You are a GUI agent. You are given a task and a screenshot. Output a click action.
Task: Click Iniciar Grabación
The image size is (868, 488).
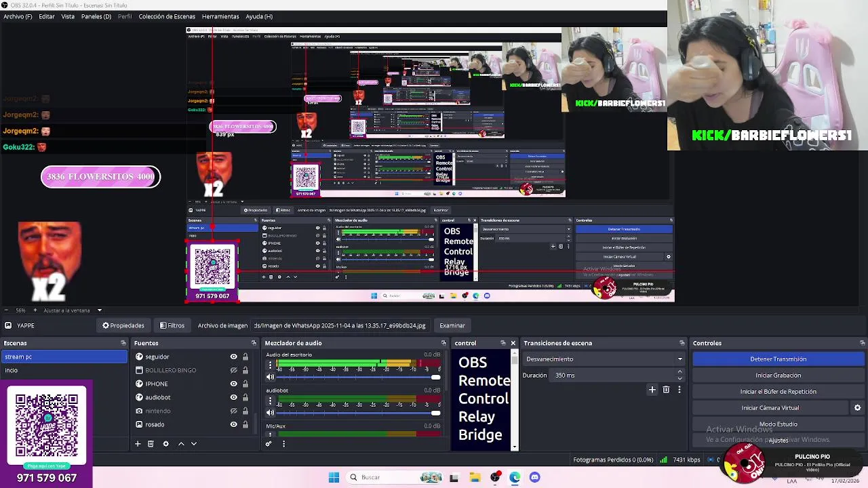(x=778, y=375)
